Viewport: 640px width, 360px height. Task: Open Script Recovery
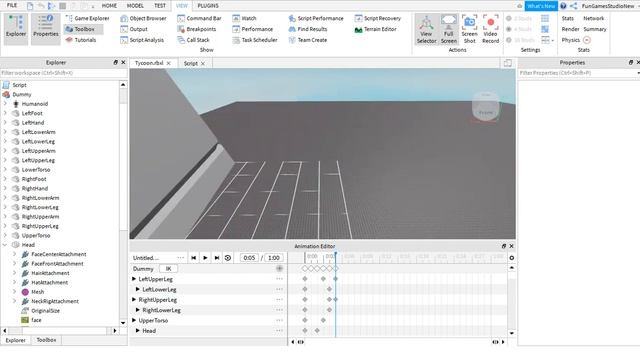(378, 18)
